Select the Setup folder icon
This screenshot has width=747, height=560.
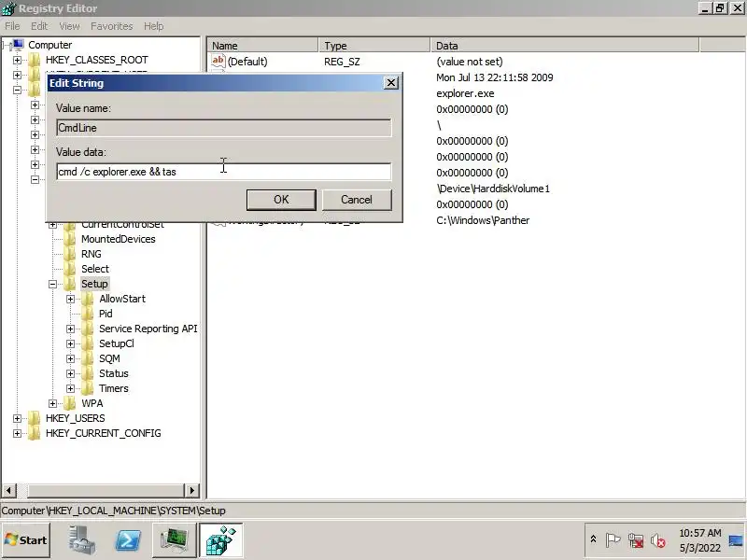point(70,284)
